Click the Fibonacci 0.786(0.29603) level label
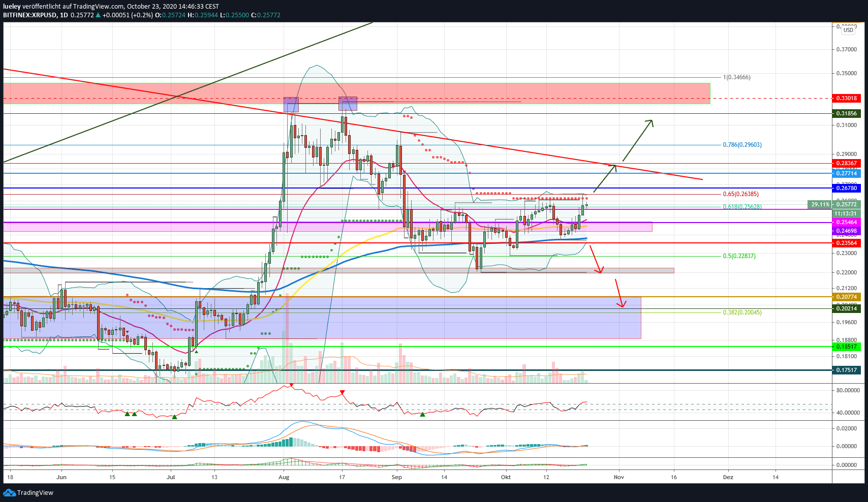 [x=742, y=145]
